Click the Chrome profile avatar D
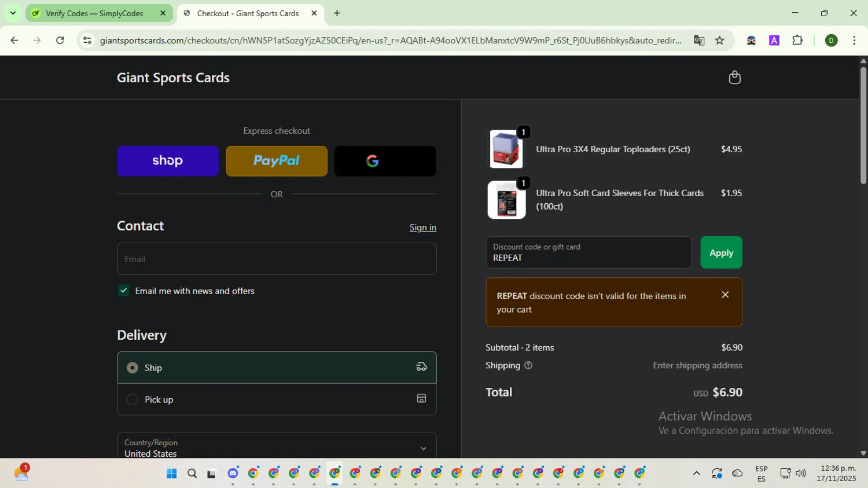 click(x=832, y=41)
